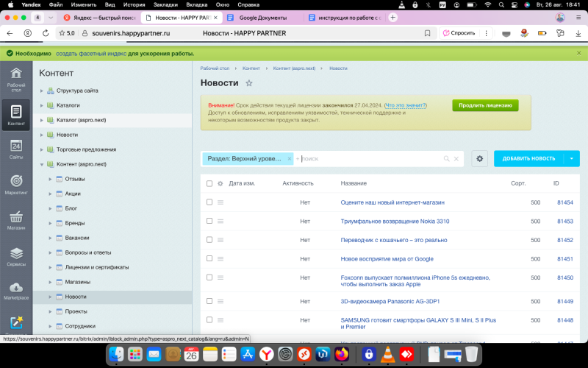Image resolution: width=588 pixels, height=368 pixels.
Task: Open dropdown arrow beside Добавить новость
Action: point(572,158)
